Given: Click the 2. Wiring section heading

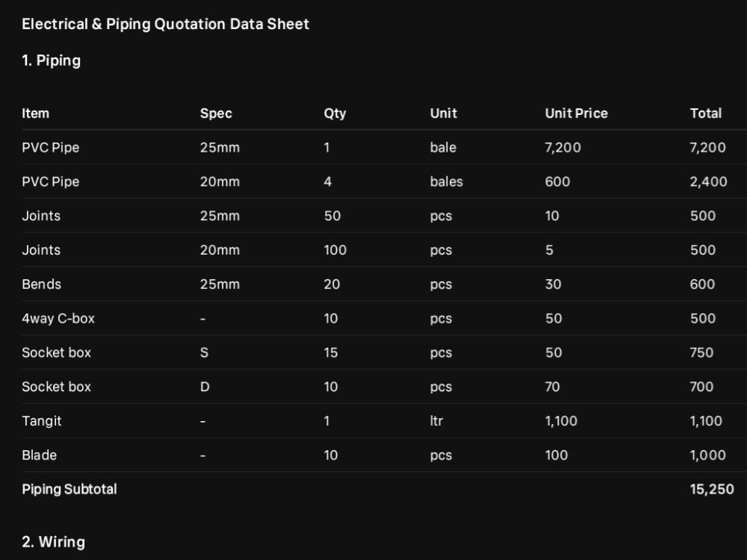Looking at the screenshot, I should point(53,542).
